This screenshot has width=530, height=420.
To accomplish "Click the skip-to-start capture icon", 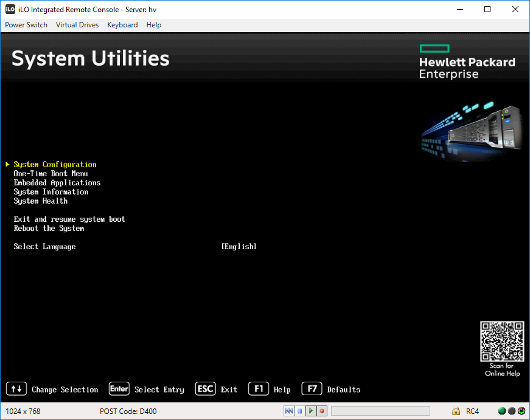I will pos(288,411).
